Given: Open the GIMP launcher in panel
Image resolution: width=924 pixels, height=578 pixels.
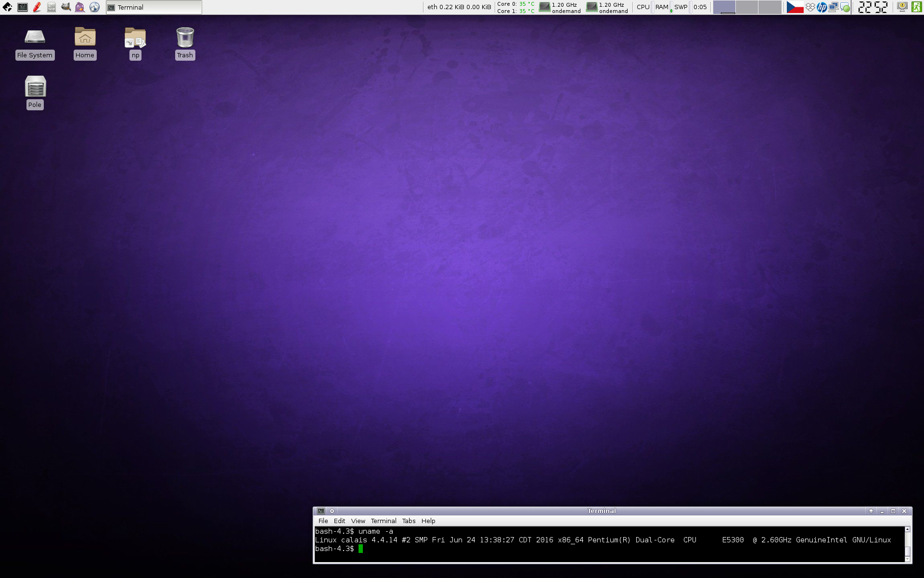Looking at the screenshot, I should tap(66, 7).
